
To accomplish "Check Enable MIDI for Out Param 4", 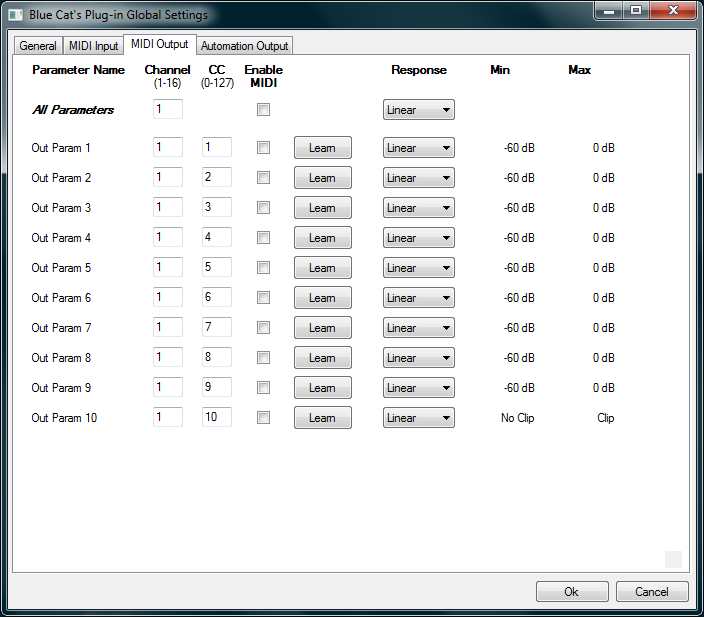I will (264, 238).
